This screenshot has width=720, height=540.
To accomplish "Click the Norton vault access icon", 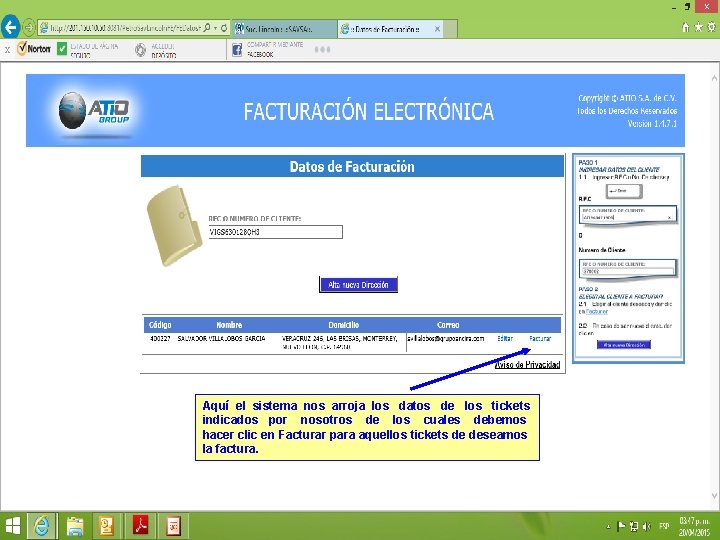I will 141,50.
